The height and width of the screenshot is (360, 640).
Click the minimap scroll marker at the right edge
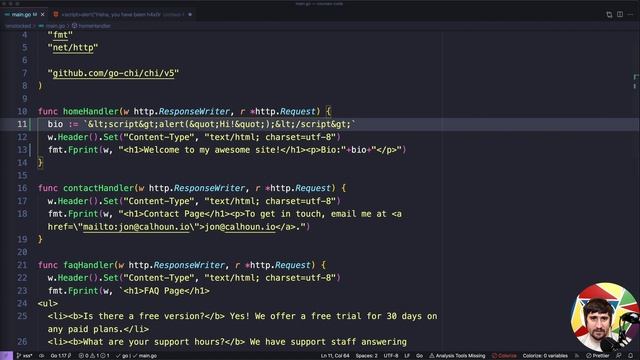(x=636, y=81)
